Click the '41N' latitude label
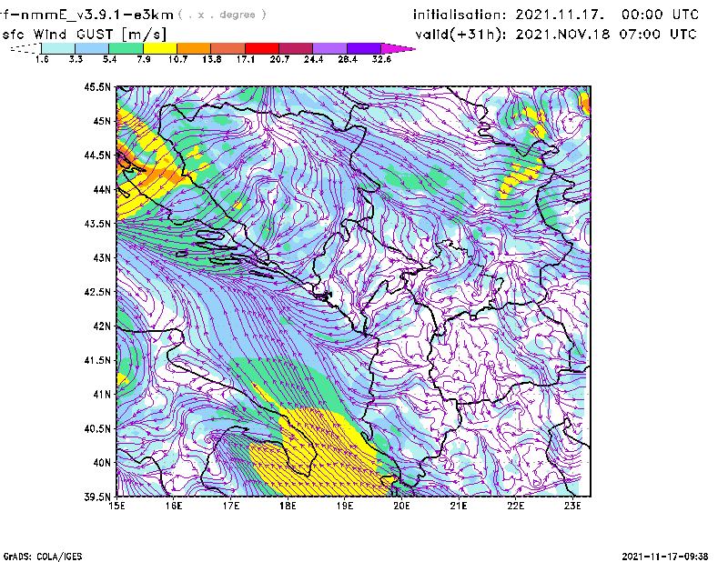The height and width of the screenshot is (562, 728). tap(102, 395)
